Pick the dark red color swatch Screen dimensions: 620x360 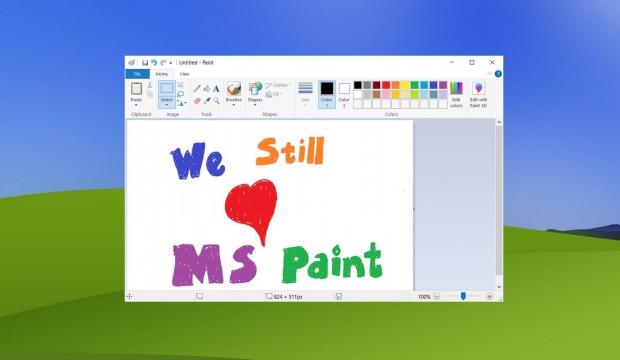click(x=377, y=85)
